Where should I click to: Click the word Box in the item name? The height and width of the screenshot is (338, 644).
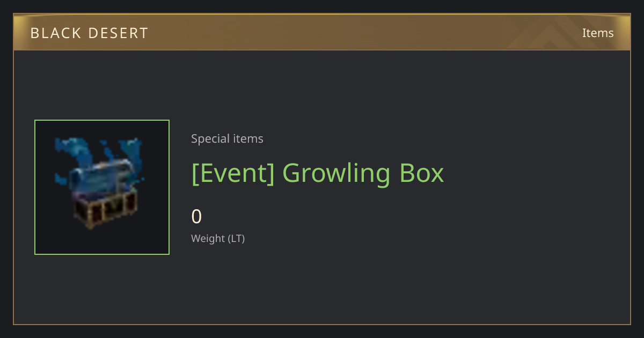point(422,173)
